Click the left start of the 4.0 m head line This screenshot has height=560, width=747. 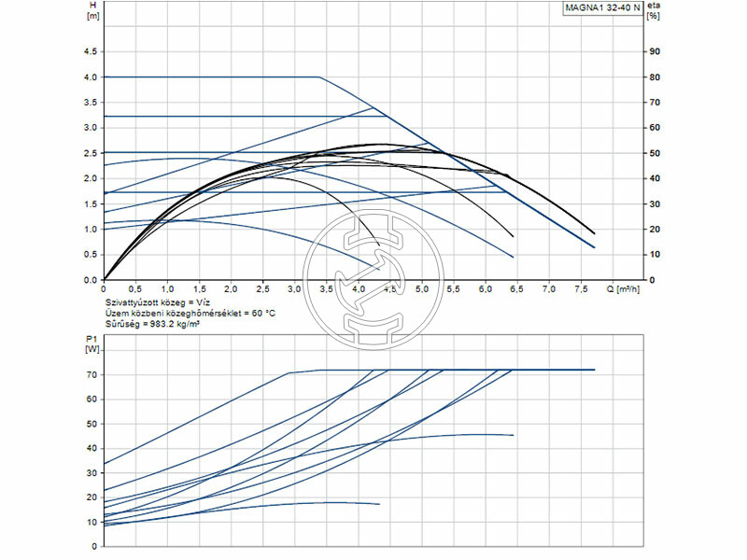[106, 77]
